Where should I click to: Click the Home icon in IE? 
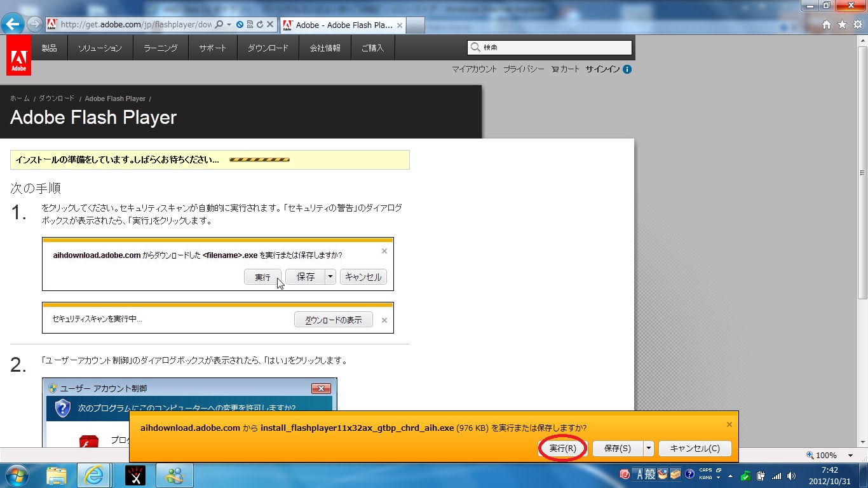coord(827,25)
